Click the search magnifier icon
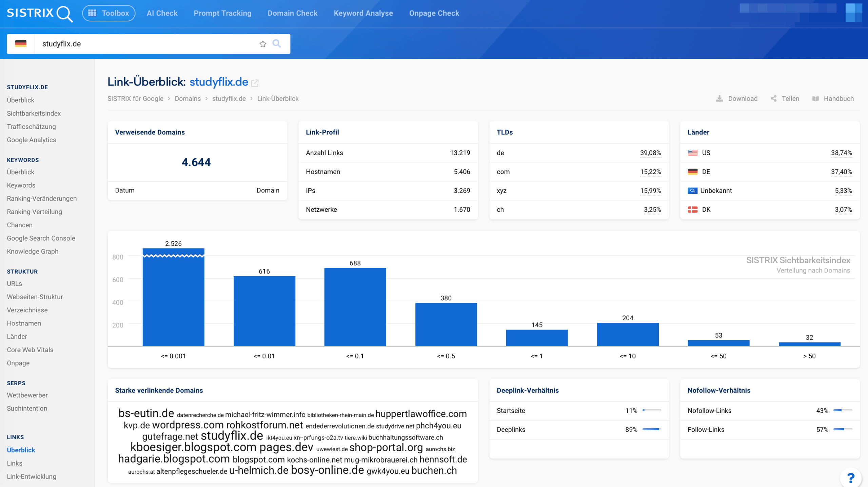 point(277,43)
